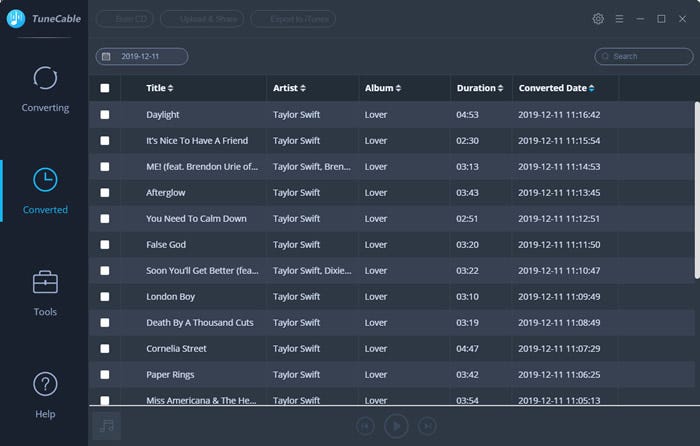Select the False God song title
Viewport: 700px width, 446px height.
click(166, 245)
